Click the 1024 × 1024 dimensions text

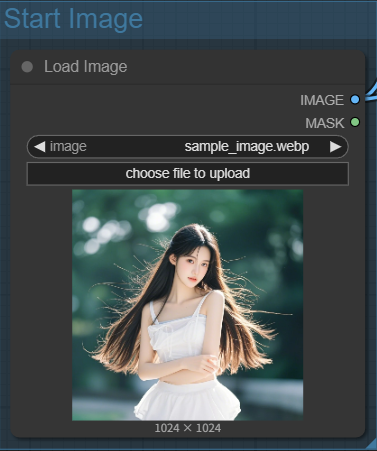click(188, 428)
